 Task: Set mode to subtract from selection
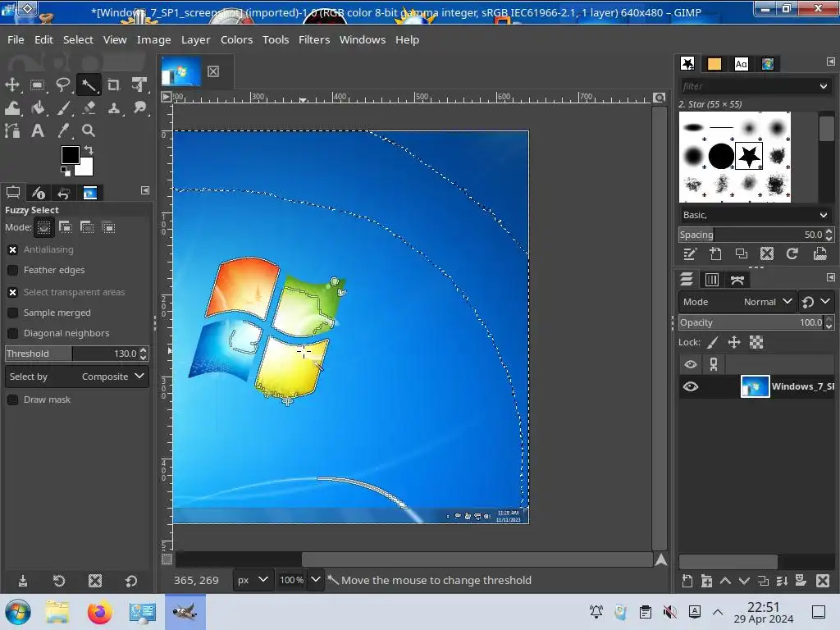[87, 228]
